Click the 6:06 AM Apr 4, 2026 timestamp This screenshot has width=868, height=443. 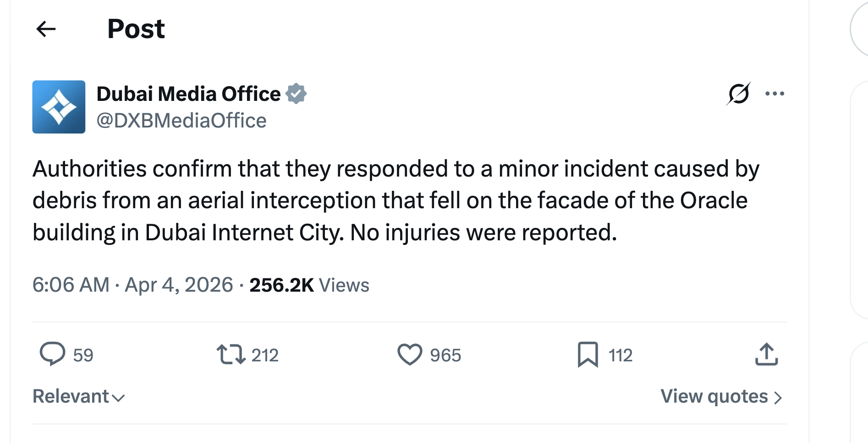(132, 285)
